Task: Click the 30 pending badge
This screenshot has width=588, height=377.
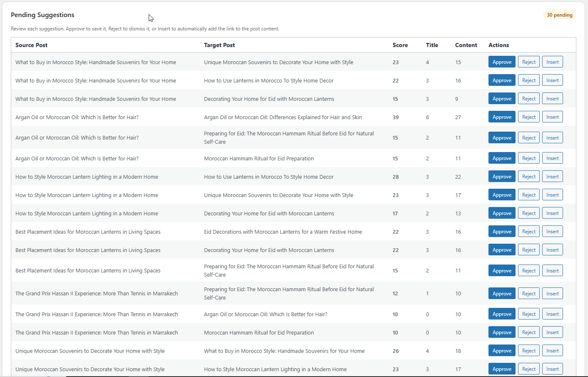Action: 559,15
